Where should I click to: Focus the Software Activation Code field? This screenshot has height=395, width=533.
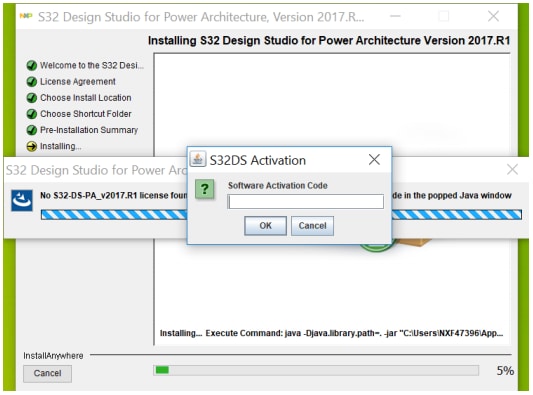tap(306, 202)
